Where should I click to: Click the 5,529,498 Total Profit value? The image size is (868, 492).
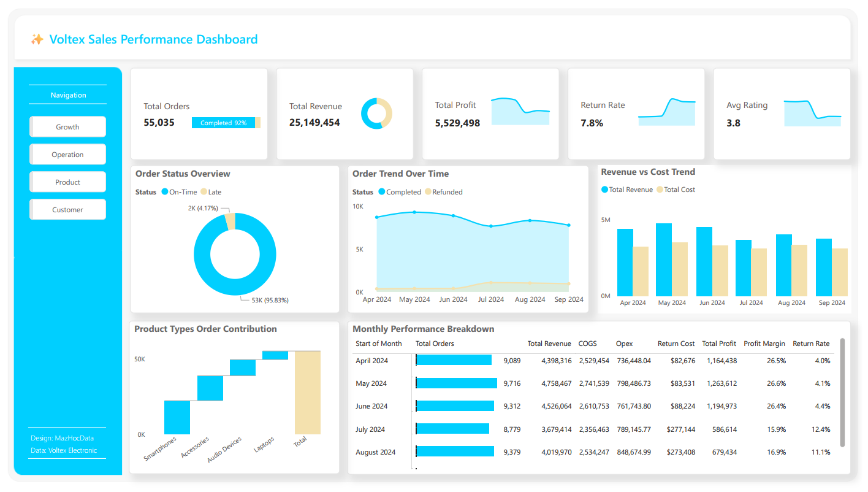(x=457, y=123)
